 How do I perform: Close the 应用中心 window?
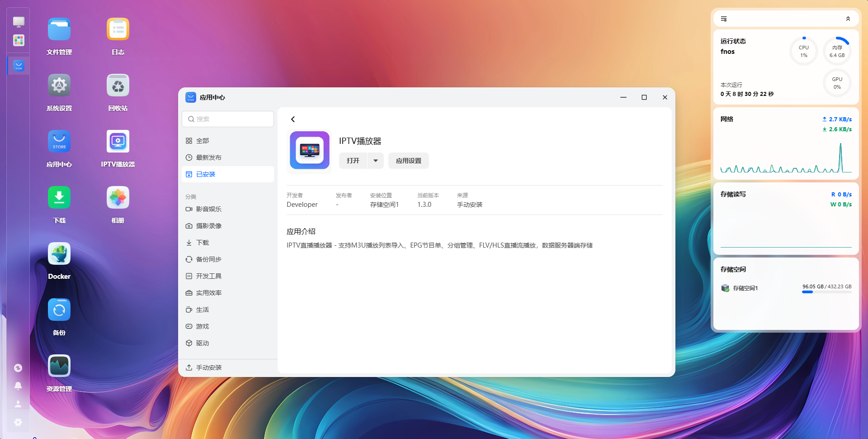pos(665,97)
